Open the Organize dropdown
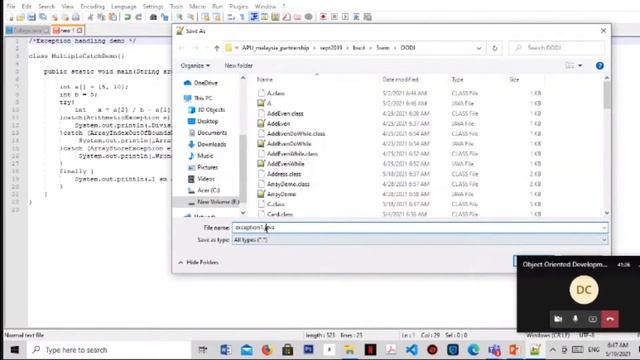 pyautogui.click(x=195, y=66)
